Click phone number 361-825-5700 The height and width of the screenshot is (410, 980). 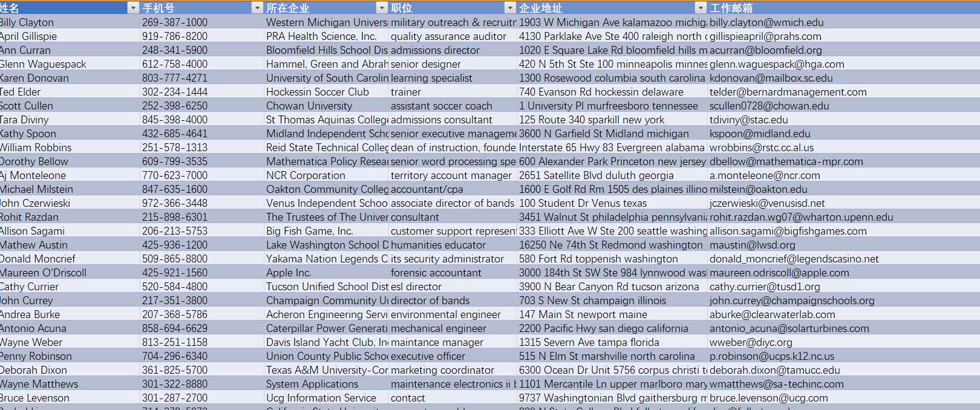pos(175,370)
